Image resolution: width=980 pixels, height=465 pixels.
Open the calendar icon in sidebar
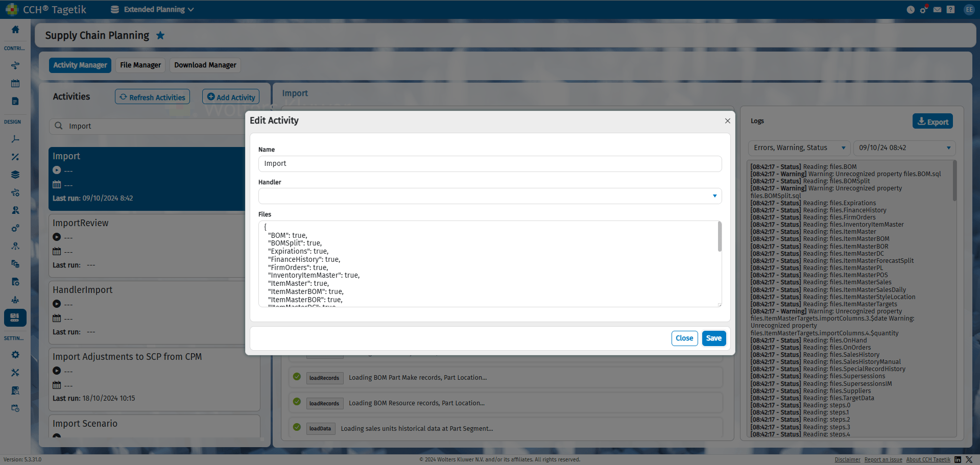point(15,83)
